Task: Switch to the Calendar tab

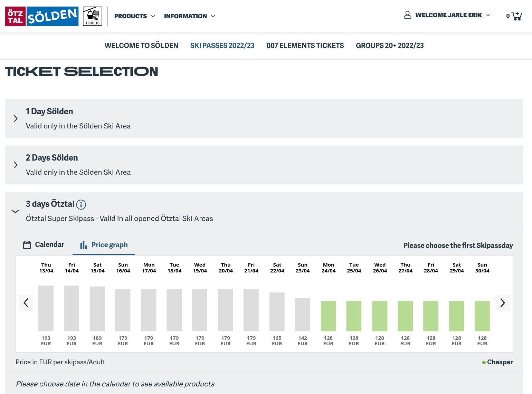Action: click(44, 244)
